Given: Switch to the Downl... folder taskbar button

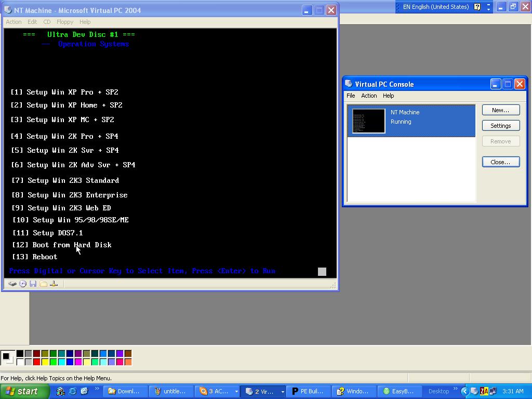Looking at the screenshot, I should tap(126, 391).
